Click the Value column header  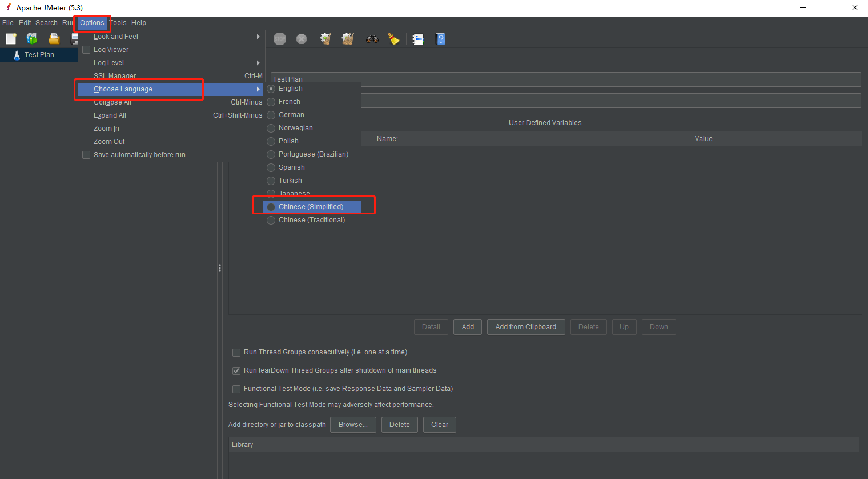coord(704,139)
